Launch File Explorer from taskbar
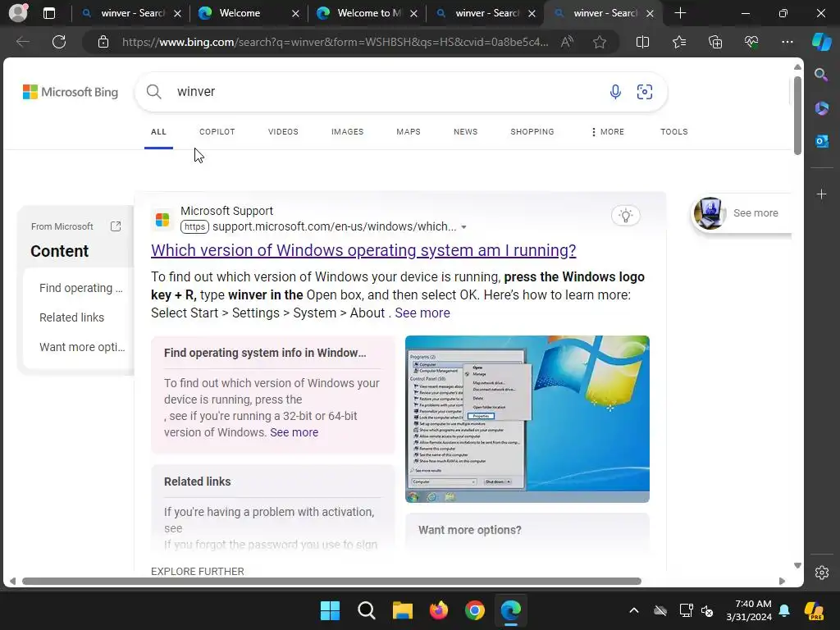840x630 pixels. 402,610
